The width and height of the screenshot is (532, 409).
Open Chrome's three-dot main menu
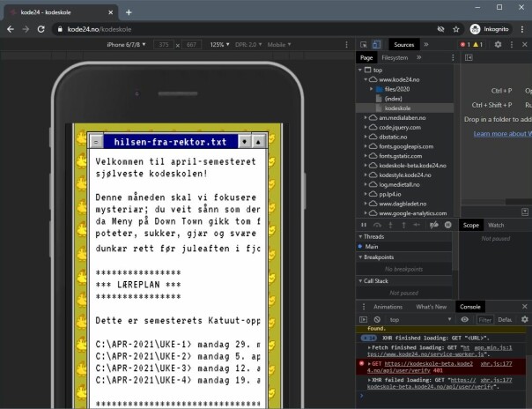point(522,29)
